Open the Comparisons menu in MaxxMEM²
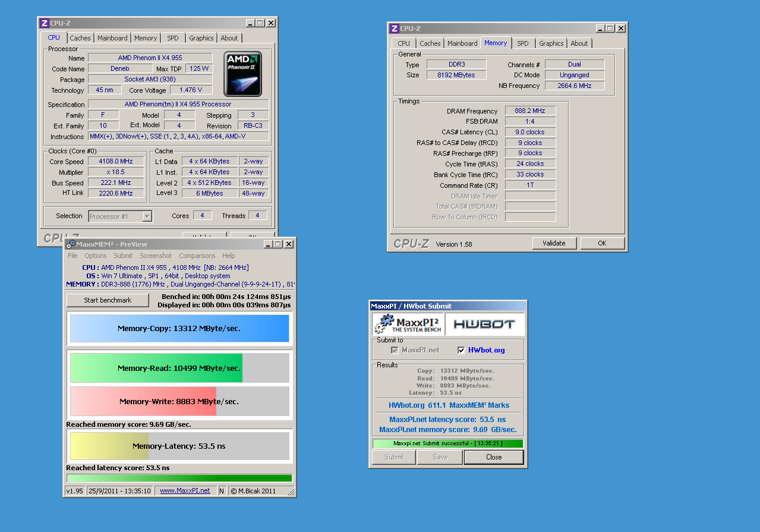 coord(197,256)
